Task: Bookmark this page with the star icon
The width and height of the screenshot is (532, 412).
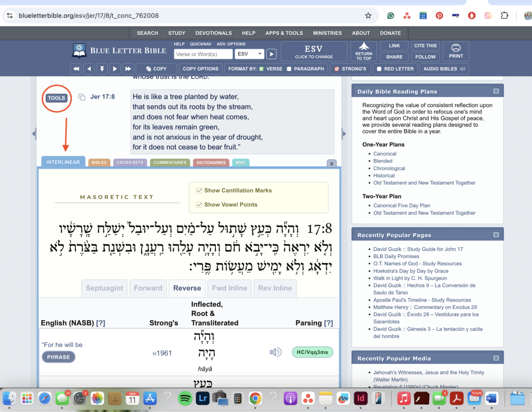Action: 368,16
